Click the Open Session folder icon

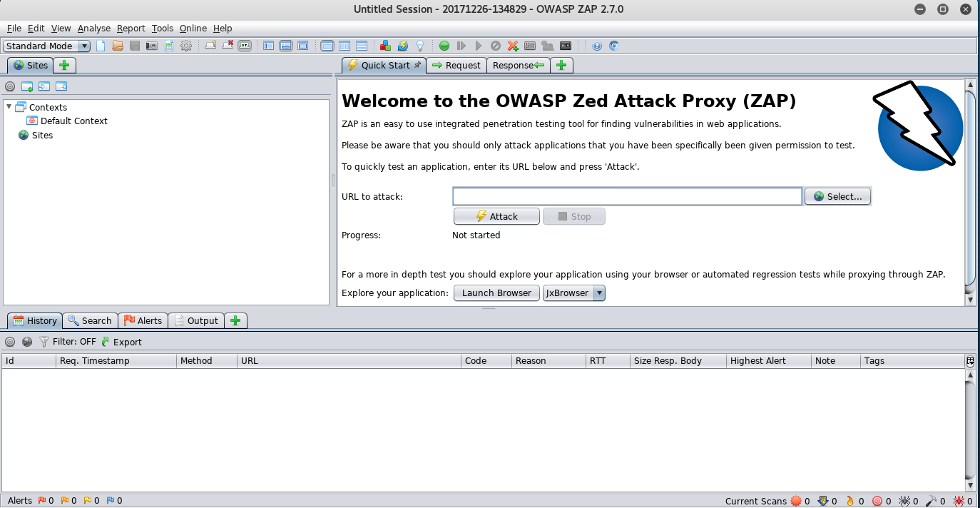[118, 46]
